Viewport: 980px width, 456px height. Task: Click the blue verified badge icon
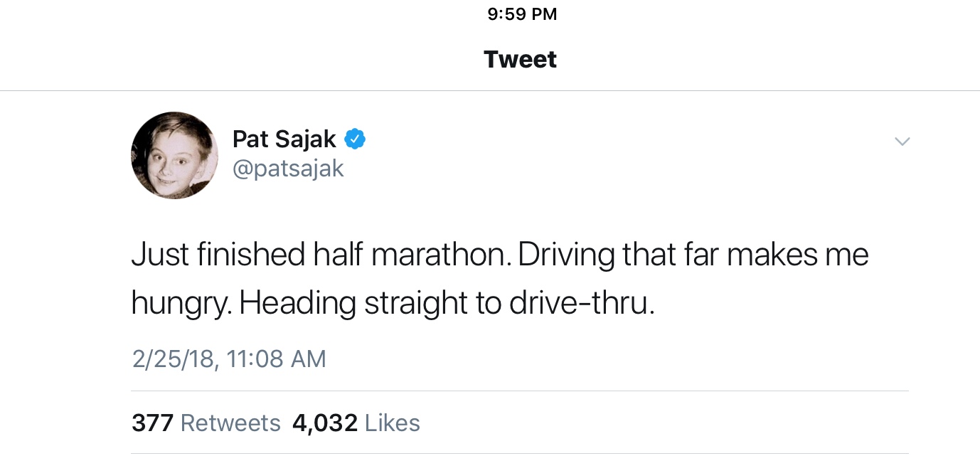click(355, 139)
